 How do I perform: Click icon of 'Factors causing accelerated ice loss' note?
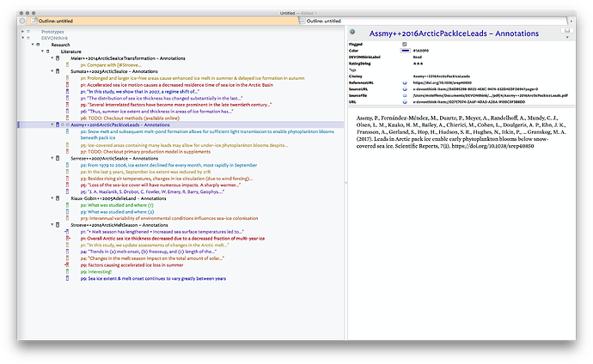67,265
